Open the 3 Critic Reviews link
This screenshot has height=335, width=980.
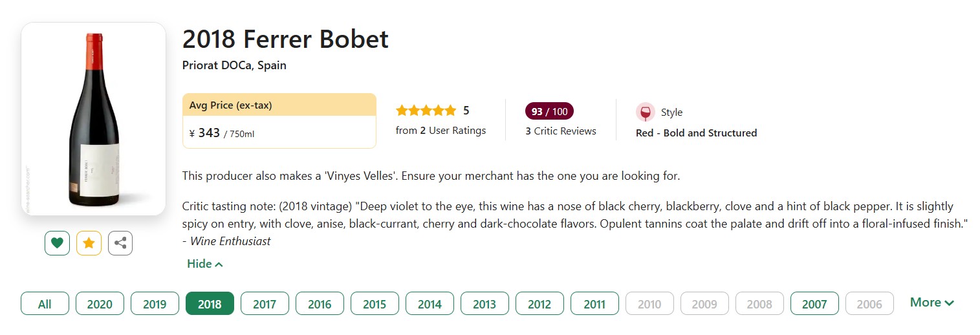coord(561,131)
